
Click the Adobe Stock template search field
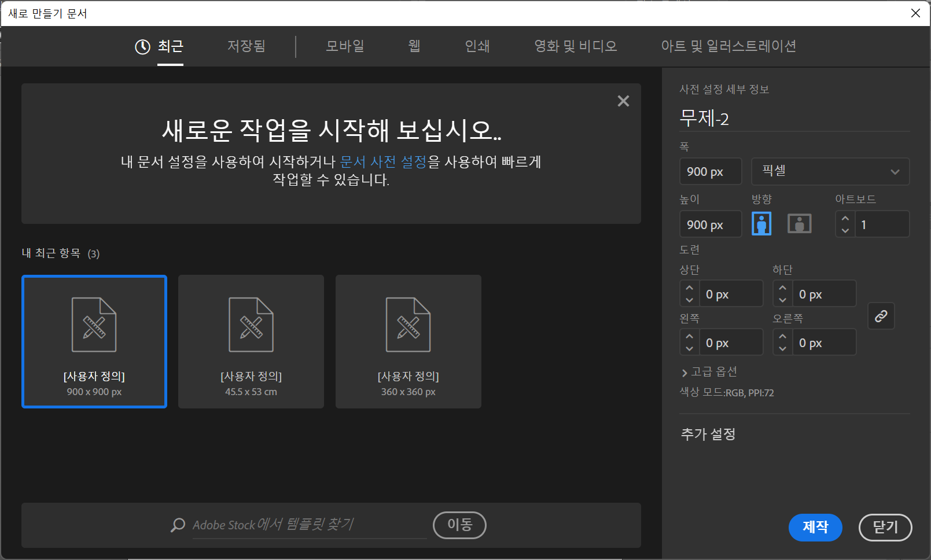(310, 525)
